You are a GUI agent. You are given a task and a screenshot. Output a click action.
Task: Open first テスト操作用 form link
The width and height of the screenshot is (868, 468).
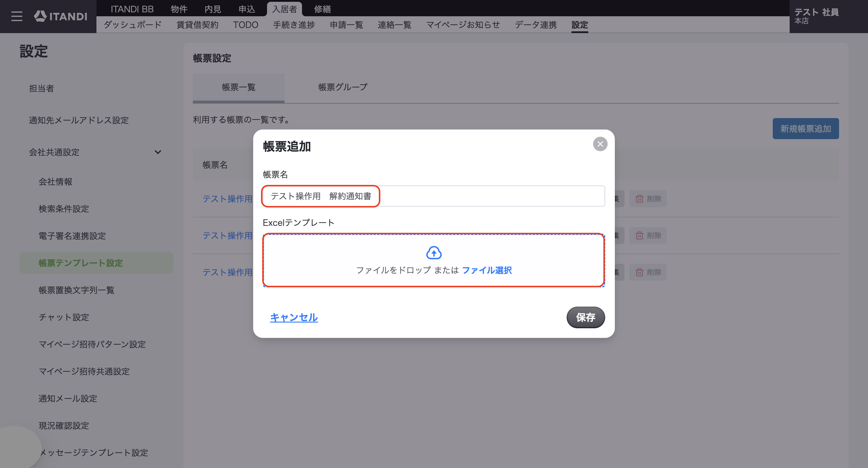click(x=228, y=199)
